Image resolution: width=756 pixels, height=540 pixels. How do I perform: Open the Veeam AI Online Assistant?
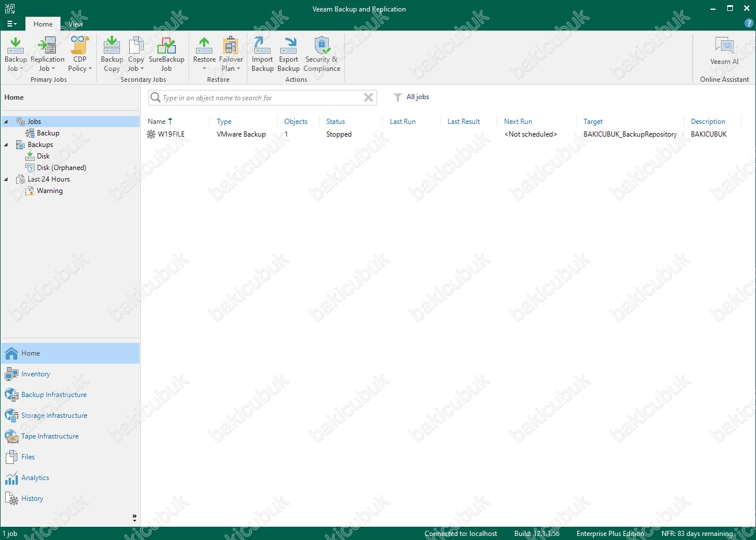point(724,52)
